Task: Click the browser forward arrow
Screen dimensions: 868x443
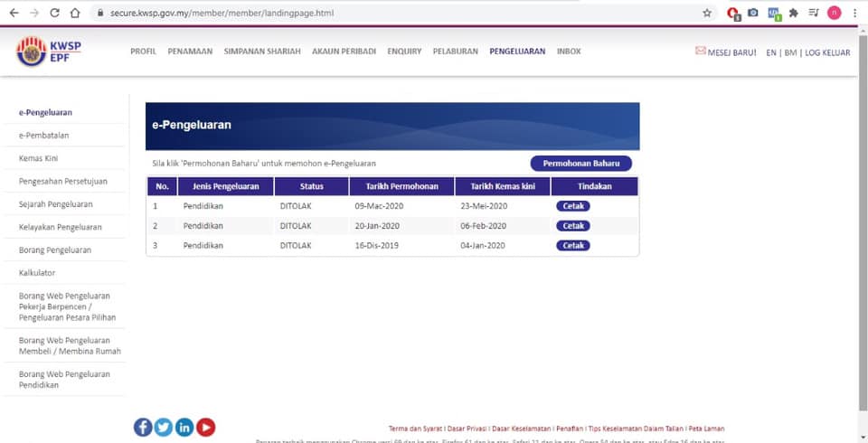Action: pos(34,13)
